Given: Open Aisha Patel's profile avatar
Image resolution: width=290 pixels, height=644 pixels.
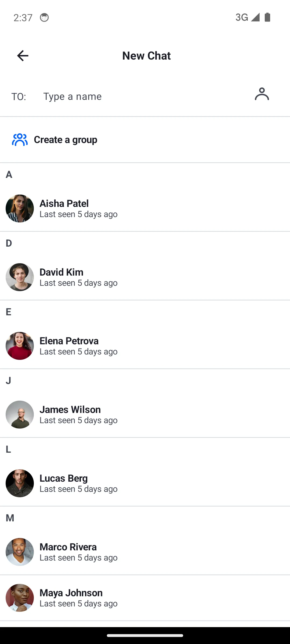Looking at the screenshot, I should tap(20, 208).
